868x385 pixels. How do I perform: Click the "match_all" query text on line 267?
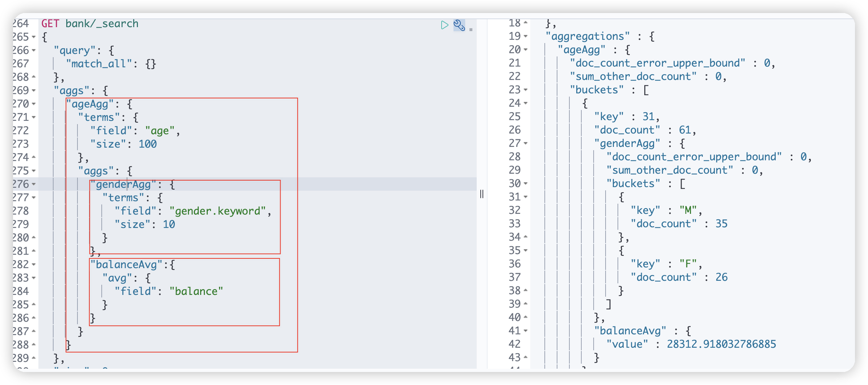[98, 64]
